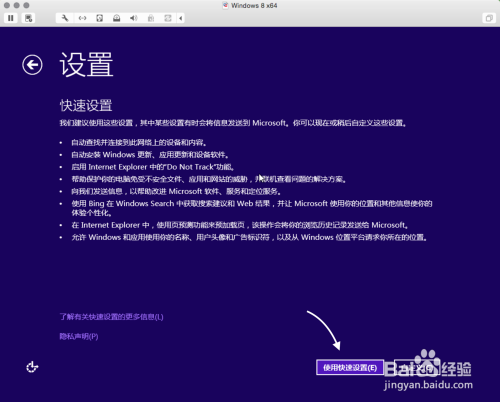The width and height of the screenshot is (500, 402).
Task: Click the Bing Windows Search bullet line
Action: [252, 208]
